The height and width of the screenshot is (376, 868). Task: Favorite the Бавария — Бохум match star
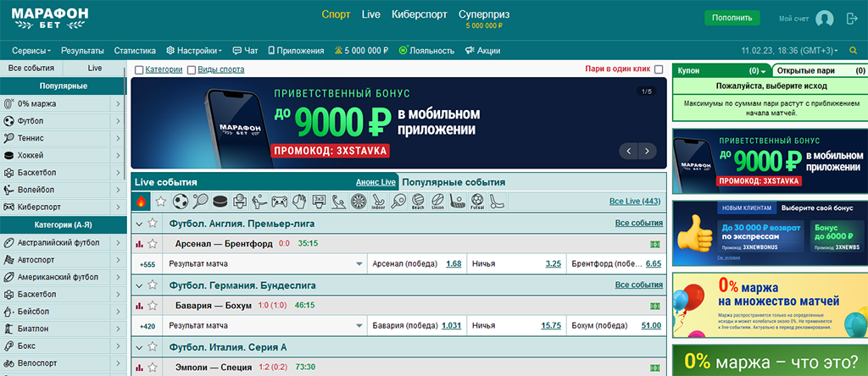coord(153,305)
